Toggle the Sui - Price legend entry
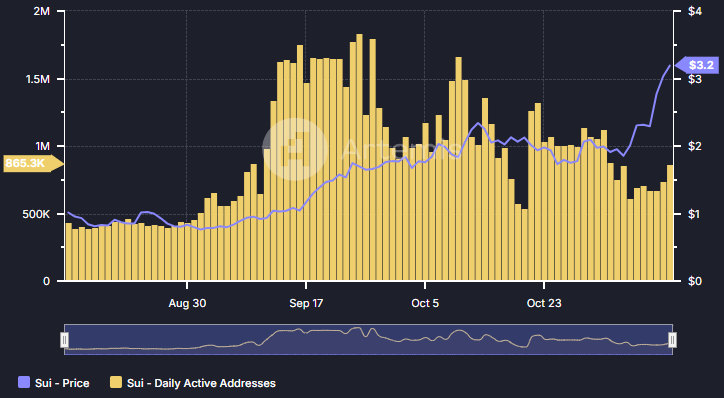This screenshot has height=398, width=724. click(54, 383)
